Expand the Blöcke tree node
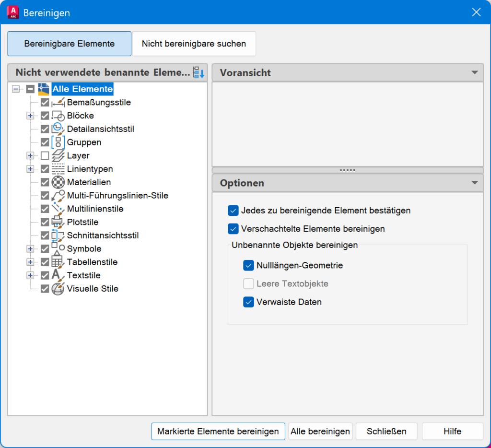The height and width of the screenshot is (448, 491). tap(30, 116)
